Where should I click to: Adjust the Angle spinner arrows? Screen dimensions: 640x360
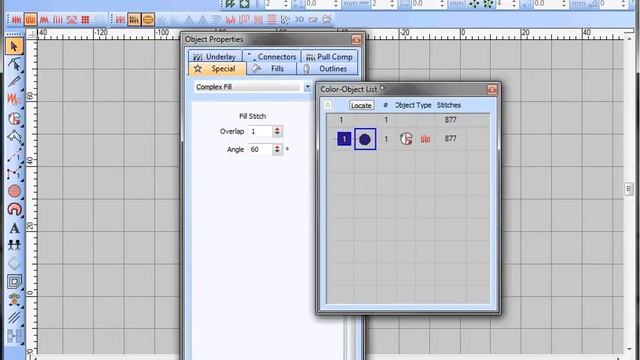point(277,149)
